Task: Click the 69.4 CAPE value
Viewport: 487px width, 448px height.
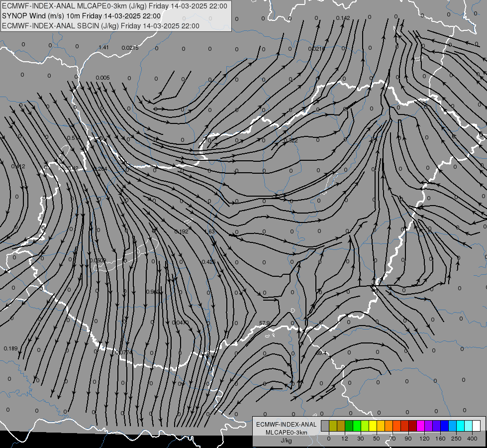Action: (321, 353)
